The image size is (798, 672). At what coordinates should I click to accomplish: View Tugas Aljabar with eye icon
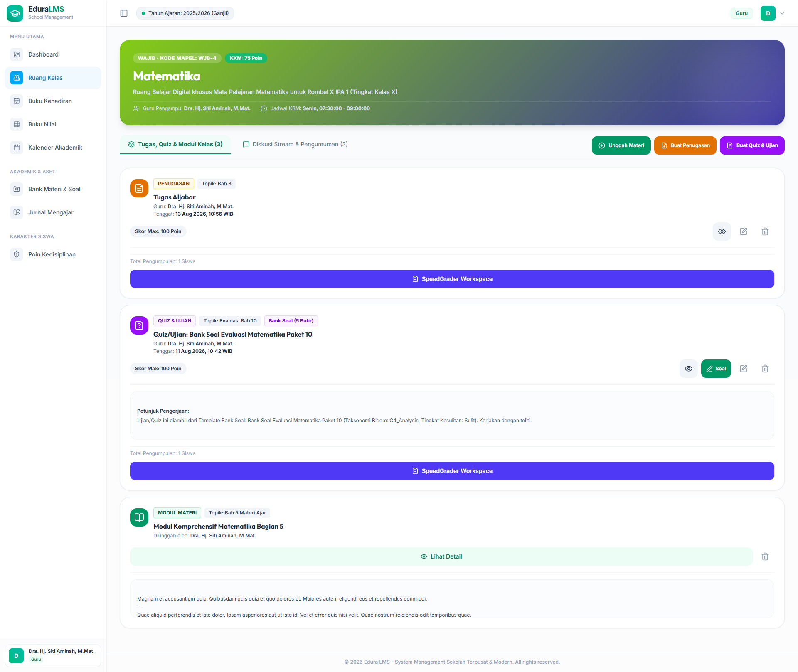722,231
